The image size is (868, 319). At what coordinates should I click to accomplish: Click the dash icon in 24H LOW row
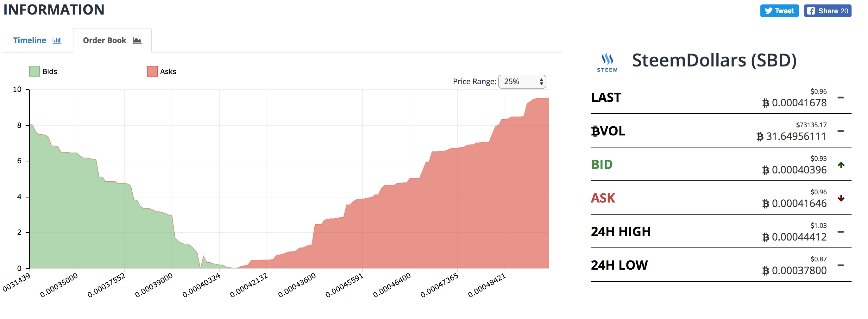pyautogui.click(x=840, y=265)
